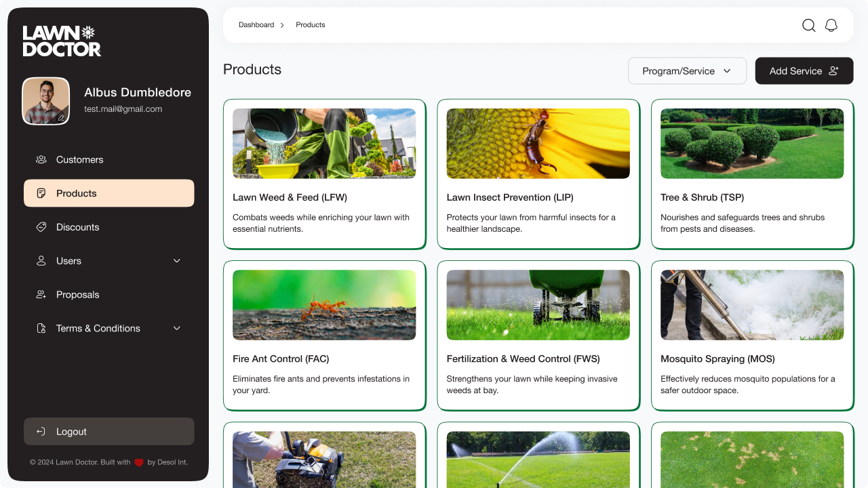
Task: Click the 'Tree & Shrub (TSP)' title
Action: click(703, 198)
